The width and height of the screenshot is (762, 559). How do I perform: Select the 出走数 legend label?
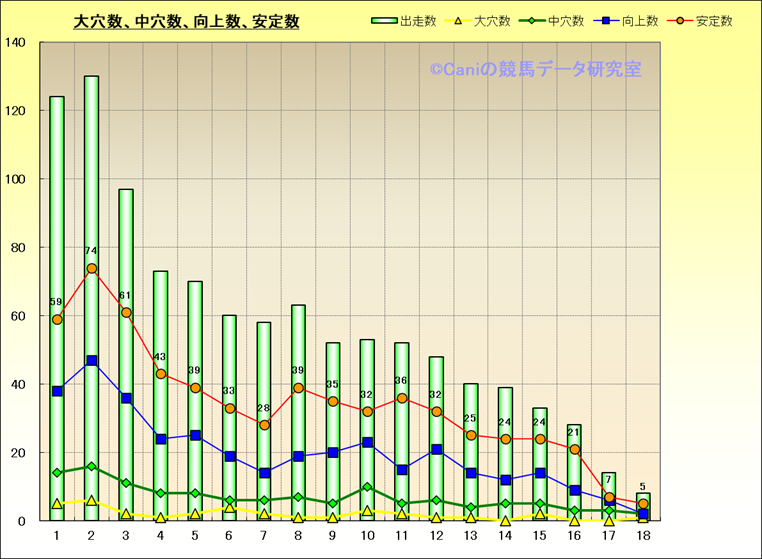coord(419,21)
